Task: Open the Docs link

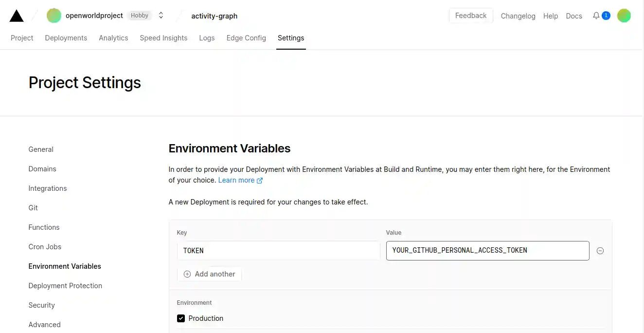Action: point(574,16)
